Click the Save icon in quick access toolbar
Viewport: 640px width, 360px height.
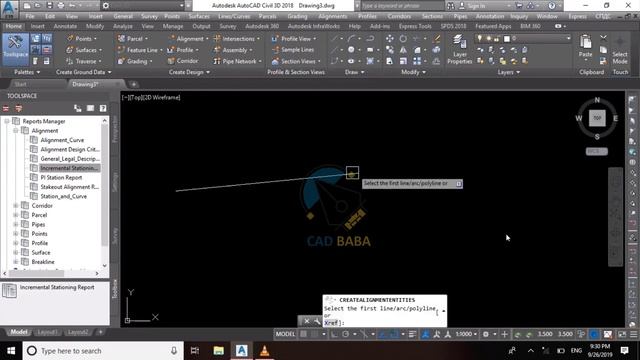tap(49, 6)
